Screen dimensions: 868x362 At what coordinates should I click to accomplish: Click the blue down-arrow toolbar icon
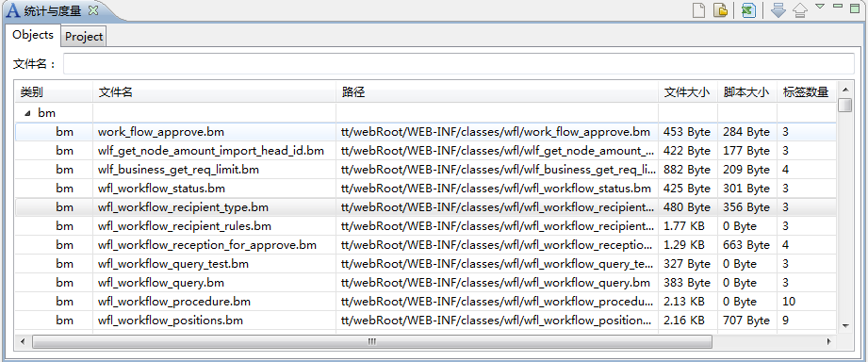coord(778,10)
